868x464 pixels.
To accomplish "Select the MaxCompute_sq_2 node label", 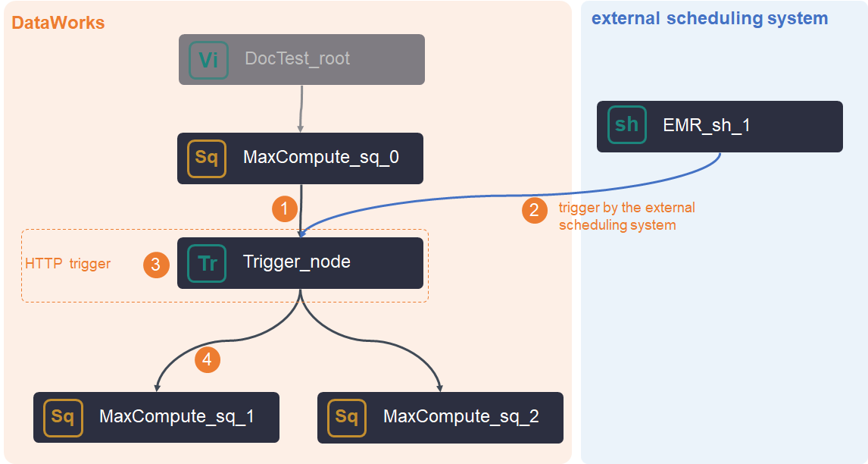I will [461, 416].
